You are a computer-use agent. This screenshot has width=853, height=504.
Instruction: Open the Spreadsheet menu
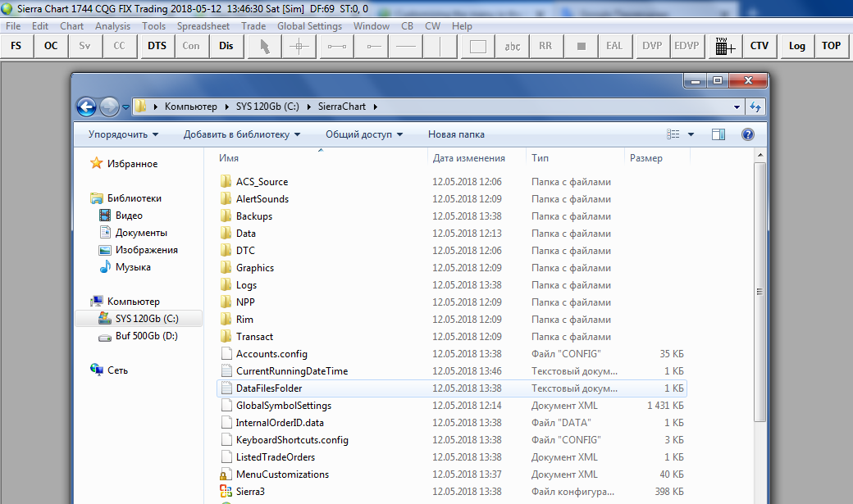coord(203,26)
